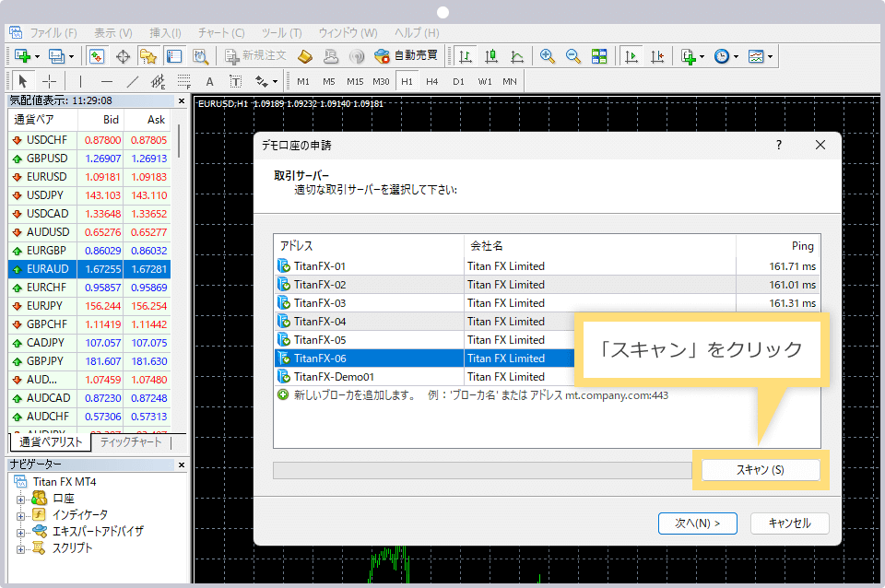This screenshot has height=588, width=885.
Task: Toggle the Data Window crosshair-circle icon
Action: click(x=123, y=56)
